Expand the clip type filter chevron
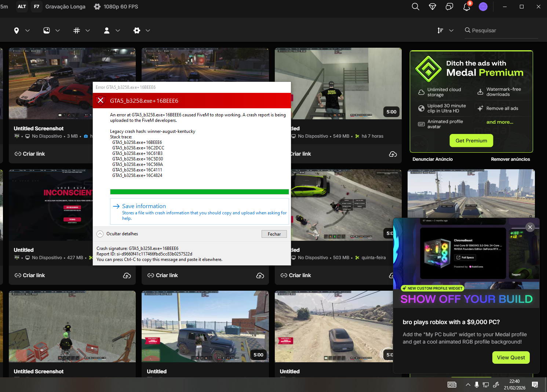The height and width of the screenshot is (392, 547). 58,30
